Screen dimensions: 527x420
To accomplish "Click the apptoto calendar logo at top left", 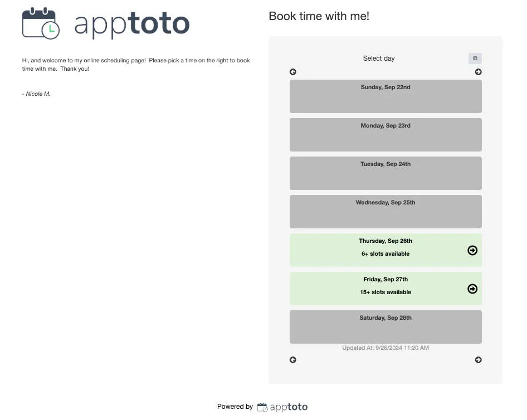I will (41, 23).
